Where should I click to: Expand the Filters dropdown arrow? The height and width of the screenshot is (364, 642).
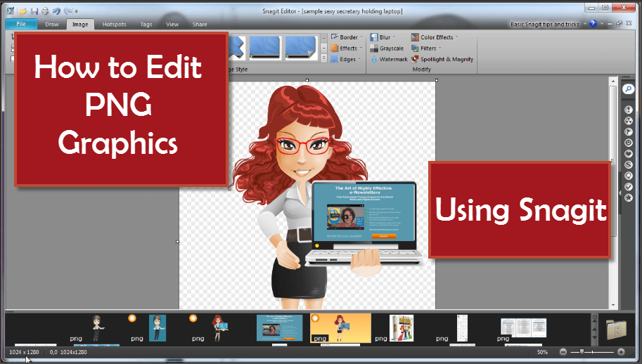pos(440,48)
